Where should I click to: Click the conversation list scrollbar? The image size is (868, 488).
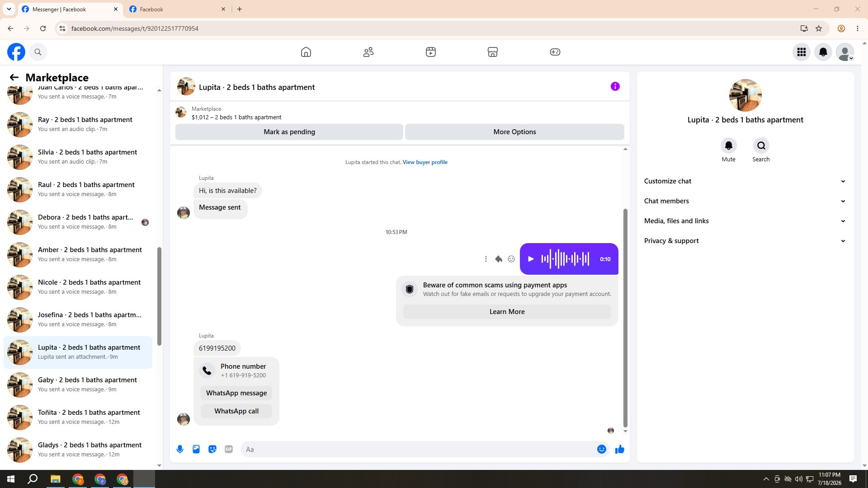pyautogui.click(x=159, y=296)
